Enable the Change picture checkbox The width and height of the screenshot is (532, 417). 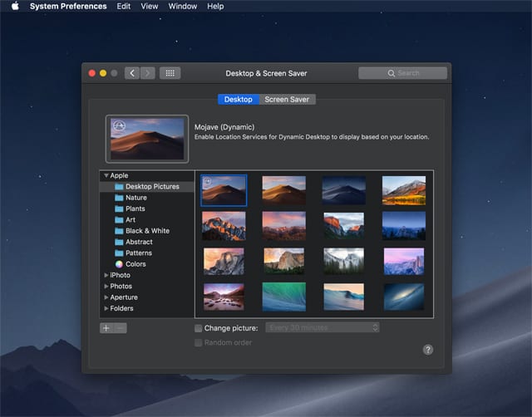198,328
